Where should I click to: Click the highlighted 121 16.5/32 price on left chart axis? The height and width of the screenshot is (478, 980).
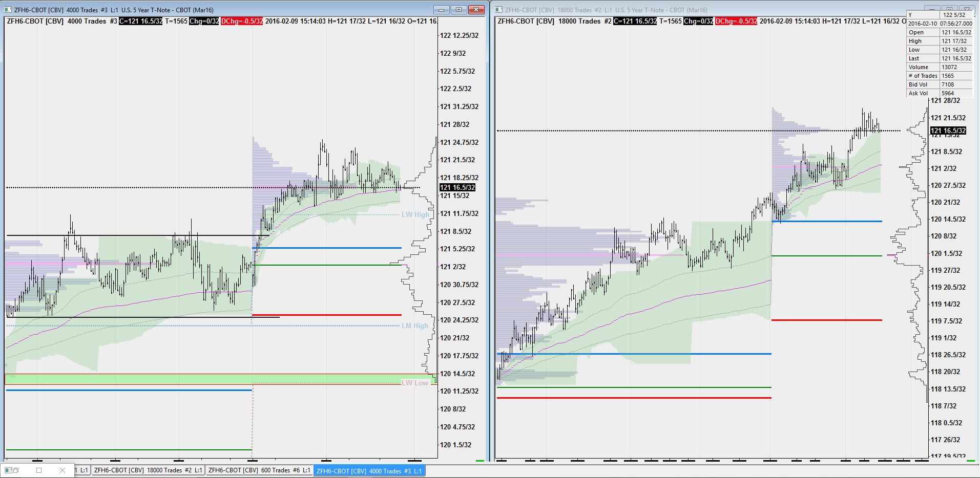(457, 188)
